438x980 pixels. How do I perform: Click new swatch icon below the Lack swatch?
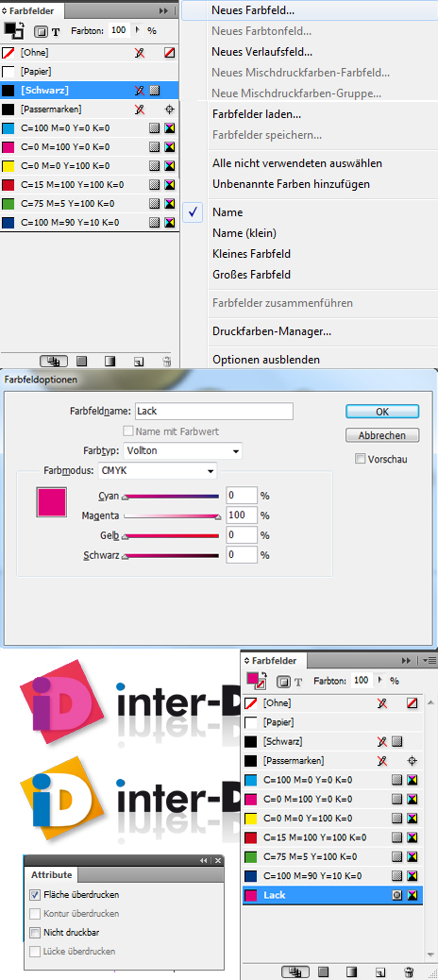[x=380, y=972]
